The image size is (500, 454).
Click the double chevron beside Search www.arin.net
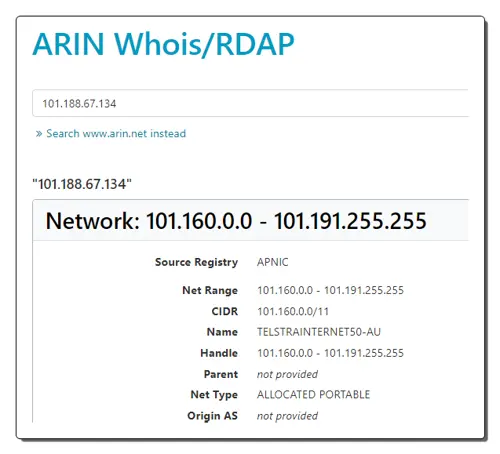point(39,134)
